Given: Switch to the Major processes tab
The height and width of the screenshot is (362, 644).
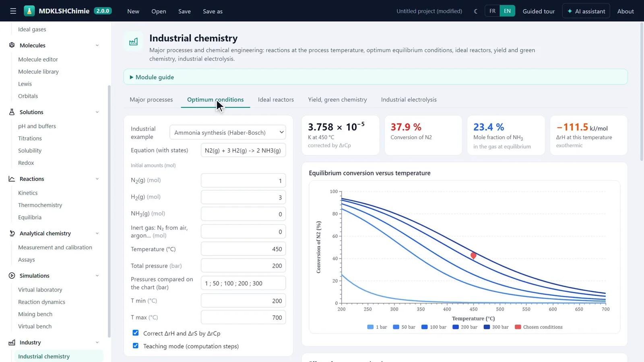Looking at the screenshot, I should (151, 99).
